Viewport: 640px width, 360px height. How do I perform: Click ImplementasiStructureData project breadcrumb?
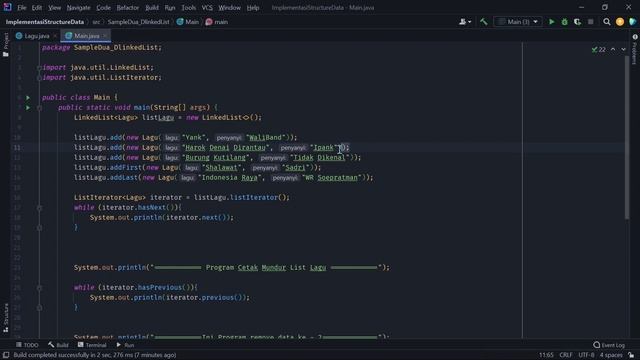click(x=45, y=22)
